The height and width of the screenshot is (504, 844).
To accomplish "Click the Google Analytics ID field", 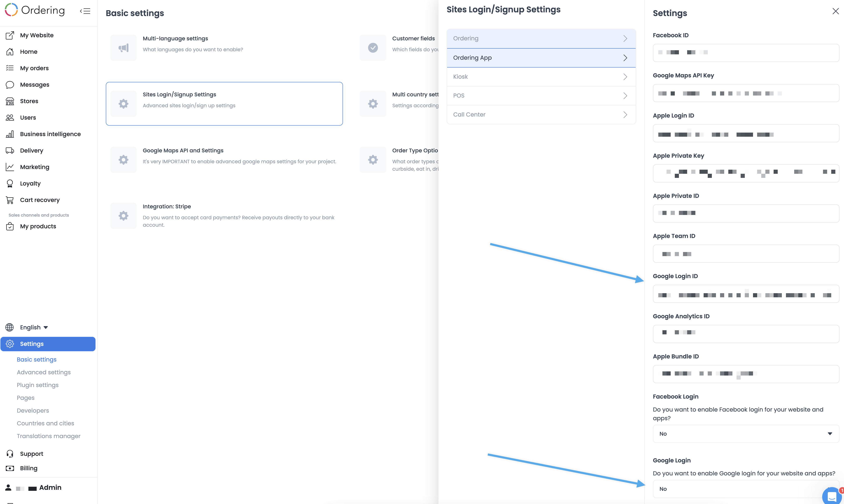I will point(746,334).
